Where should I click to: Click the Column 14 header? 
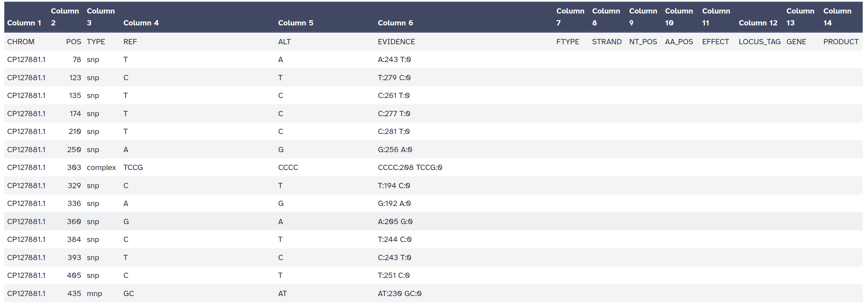coord(837,17)
